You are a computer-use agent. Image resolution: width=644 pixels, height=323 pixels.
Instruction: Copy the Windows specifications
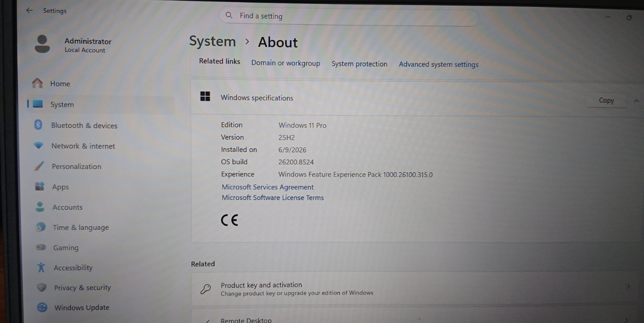pos(606,100)
